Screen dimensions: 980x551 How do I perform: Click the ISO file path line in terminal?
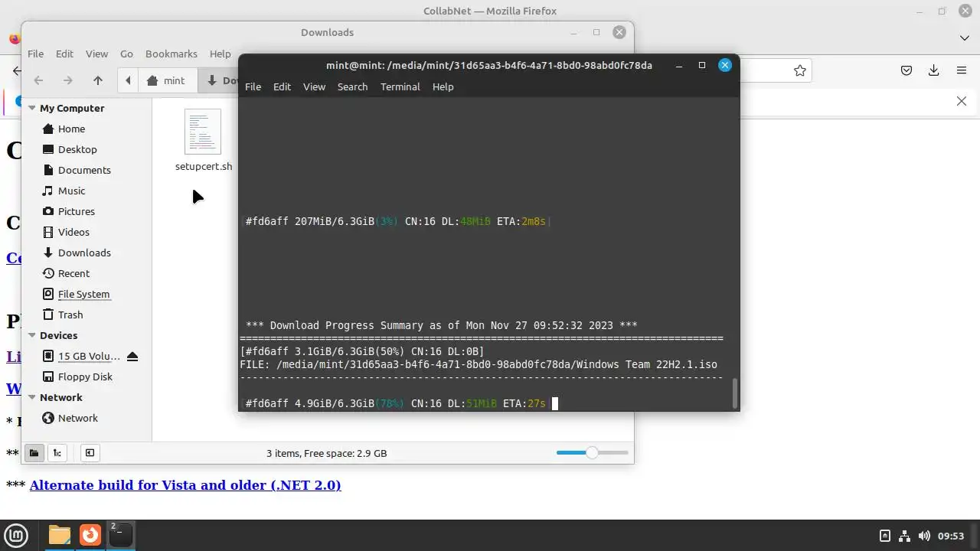(479, 364)
